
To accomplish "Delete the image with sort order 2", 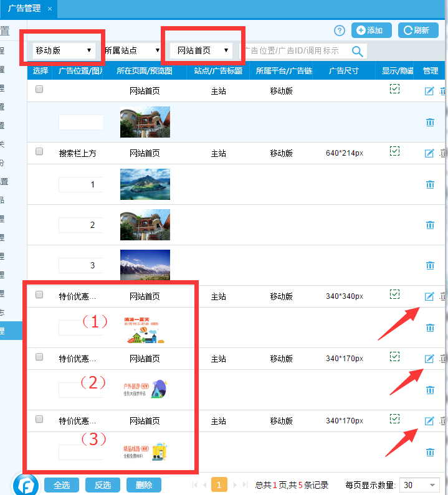I will (430, 225).
